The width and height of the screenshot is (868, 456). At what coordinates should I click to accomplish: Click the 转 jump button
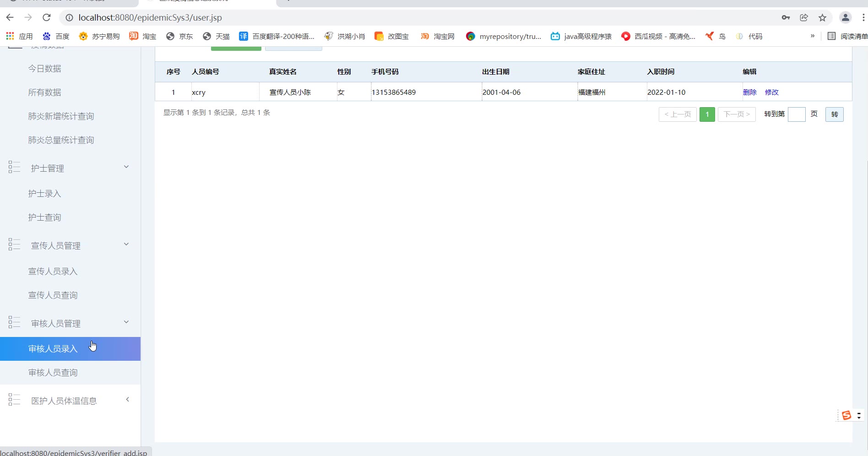point(834,114)
